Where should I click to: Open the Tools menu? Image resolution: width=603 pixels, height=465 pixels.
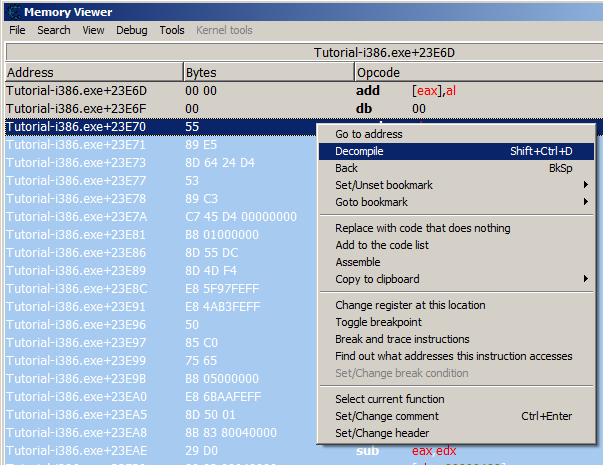[x=172, y=30]
